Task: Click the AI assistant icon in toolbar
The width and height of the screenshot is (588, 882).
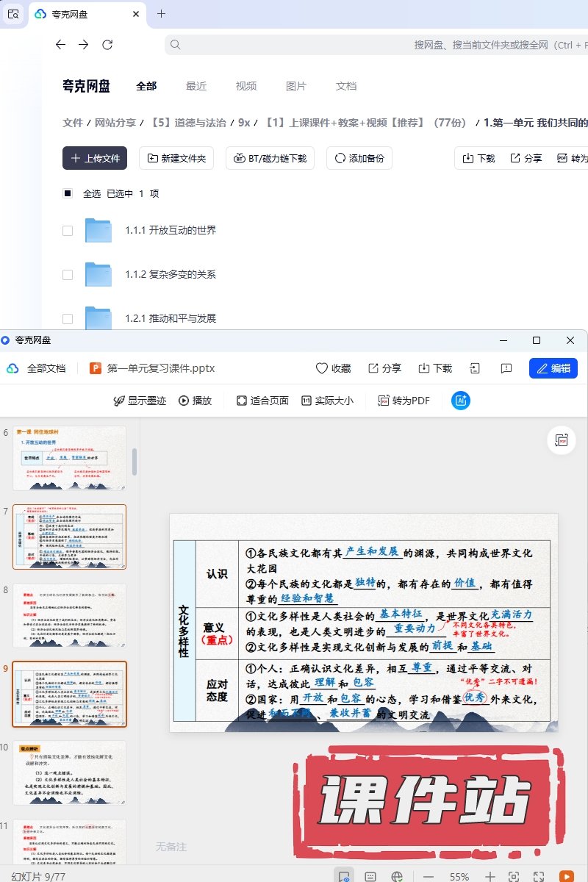Action: (461, 401)
